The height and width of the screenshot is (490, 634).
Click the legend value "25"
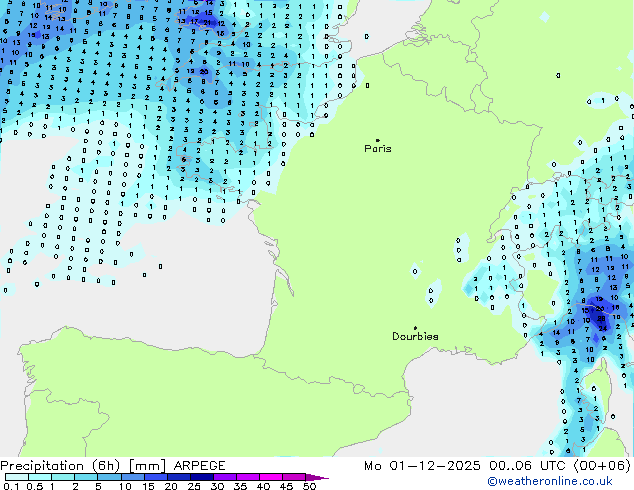tap(194, 486)
